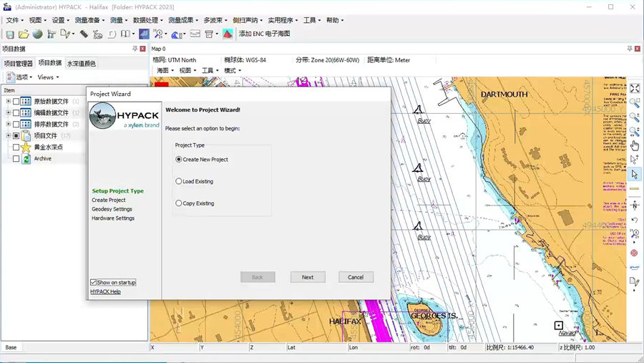
Task: Click the blue survey chart icon
Action: coord(144,34)
